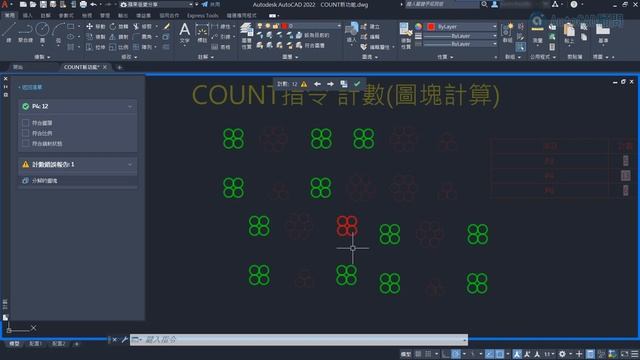Insert count table icon in count toolbar
Screen dimensions: 640x360
(x=344, y=84)
